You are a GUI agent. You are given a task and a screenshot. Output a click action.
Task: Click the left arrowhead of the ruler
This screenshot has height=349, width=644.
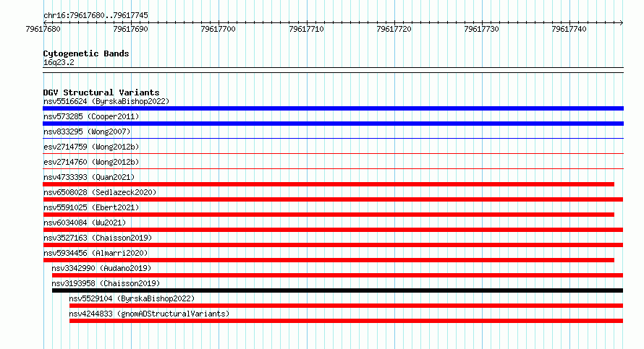pos(45,22)
